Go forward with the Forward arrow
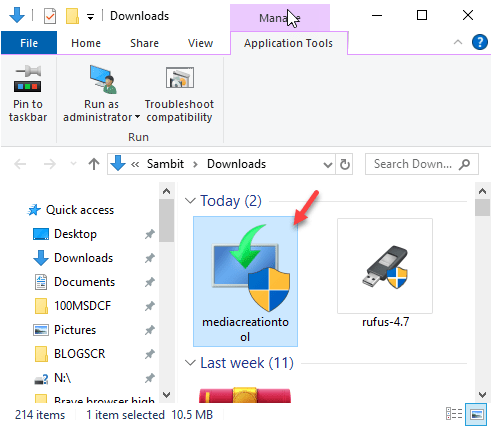 pos(50,164)
